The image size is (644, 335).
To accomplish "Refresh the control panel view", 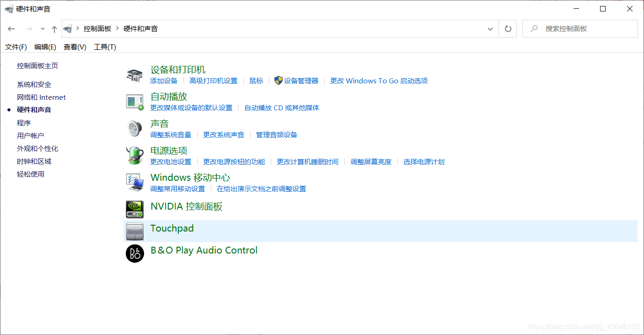I will pos(508,29).
